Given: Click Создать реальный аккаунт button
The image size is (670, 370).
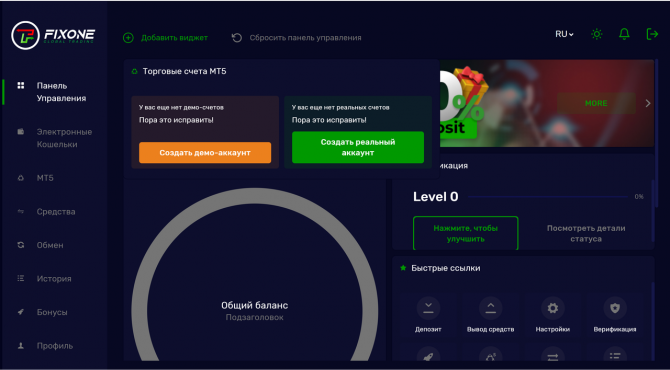Looking at the screenshot, I should click(x=358, y=147).
